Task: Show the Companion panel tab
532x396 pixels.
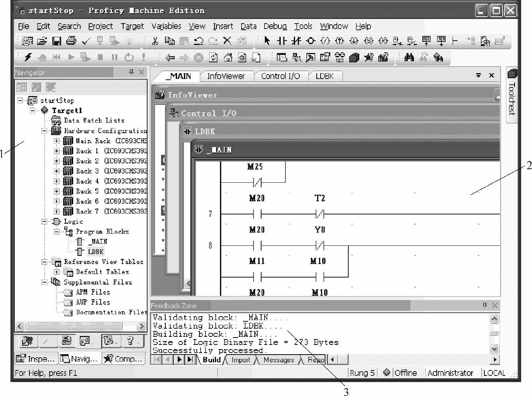Action: point(124,358)
